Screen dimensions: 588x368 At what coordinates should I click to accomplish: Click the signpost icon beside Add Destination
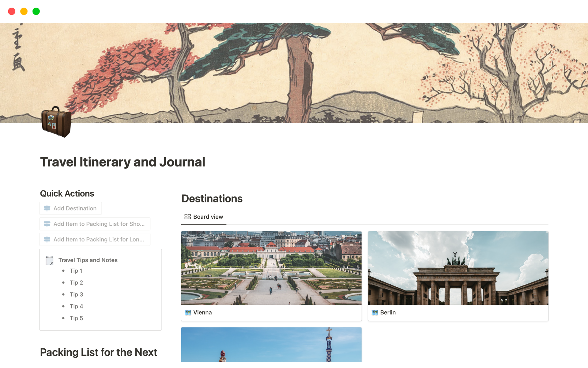pos(47,208)
